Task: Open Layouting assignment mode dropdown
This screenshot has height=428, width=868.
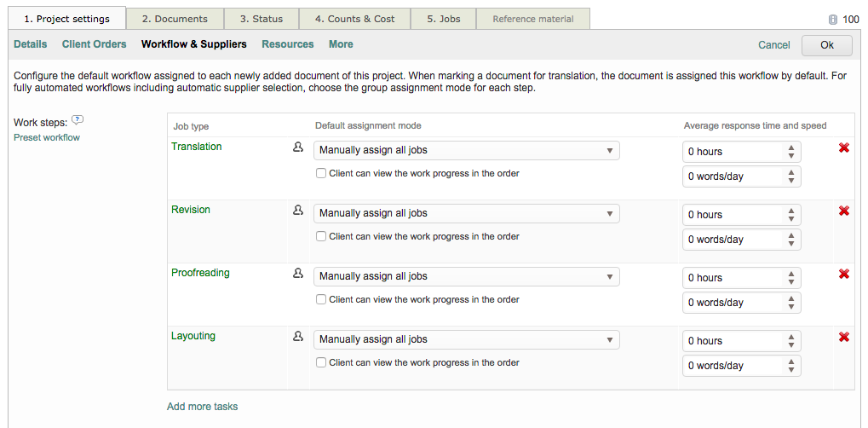Action: pyautogui.click(x=466, y=340)
